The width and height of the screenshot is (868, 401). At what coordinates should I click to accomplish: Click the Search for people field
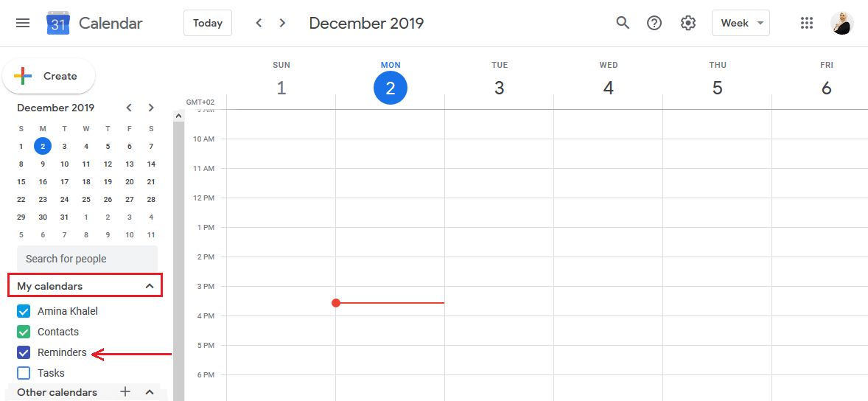88,259
